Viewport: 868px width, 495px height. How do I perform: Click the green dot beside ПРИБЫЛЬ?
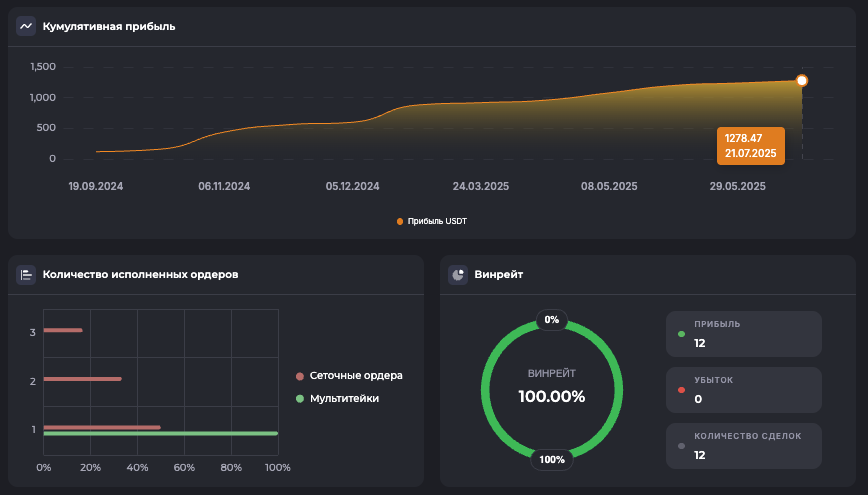681,334
